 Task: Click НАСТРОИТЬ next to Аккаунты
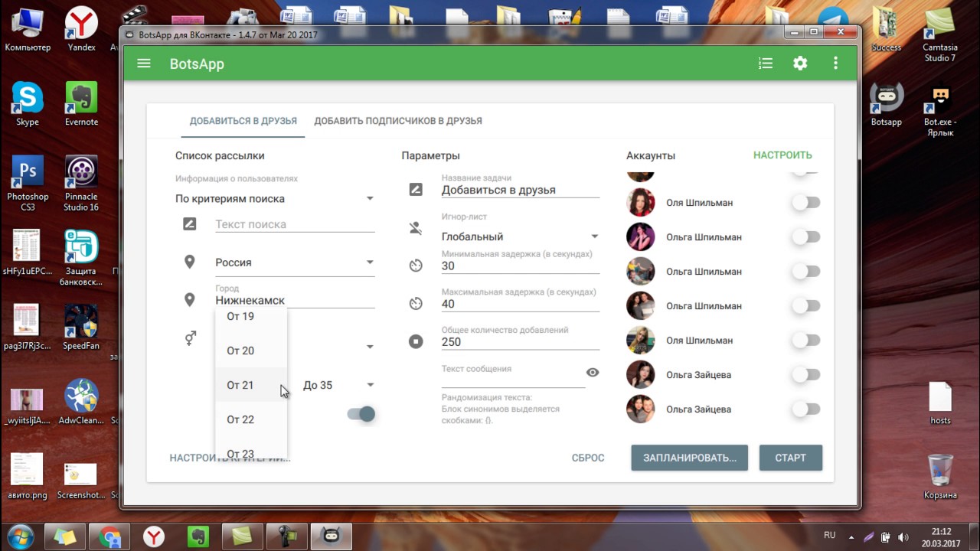tap(782, 155)
